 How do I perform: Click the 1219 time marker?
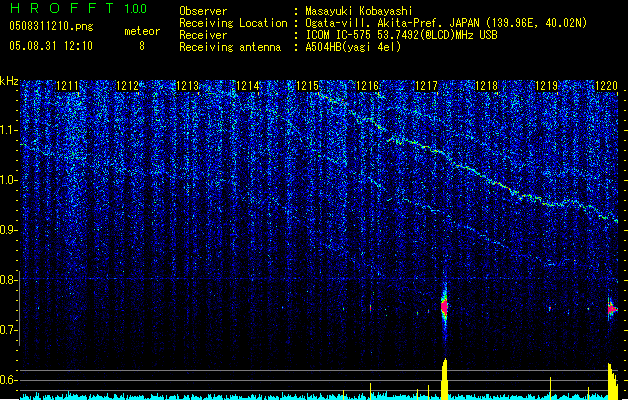click(547, 85)
